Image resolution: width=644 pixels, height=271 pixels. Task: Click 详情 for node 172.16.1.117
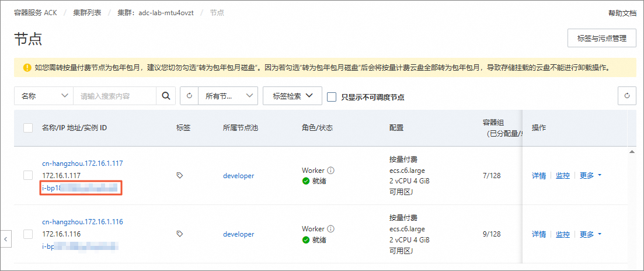point(539,176)
